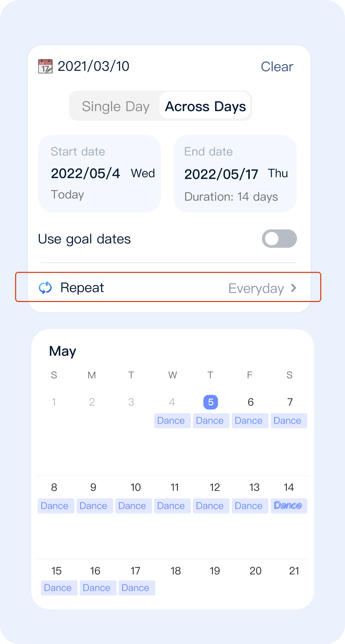The image size is (345, 644).
Task: Select May 18 on the calendar
Action: pyautogui.click(x=175, y=571)
